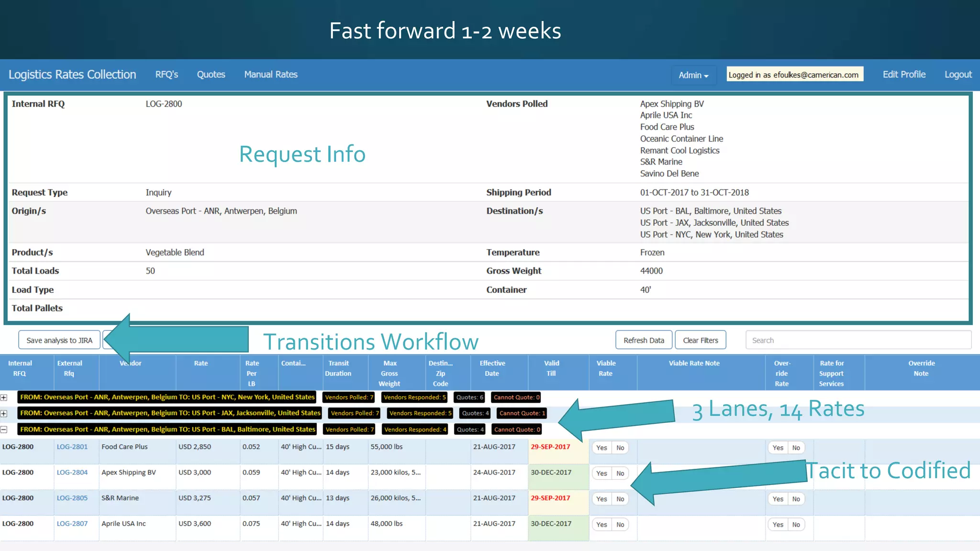Open external RFQ link LOG-2805
The width and height of the screenshot is (980, 551).
point(72,498)
